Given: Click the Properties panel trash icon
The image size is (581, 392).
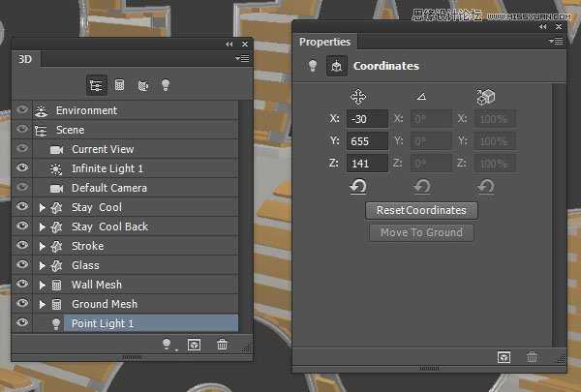Looking at the screenshot, I should point(532,357).
